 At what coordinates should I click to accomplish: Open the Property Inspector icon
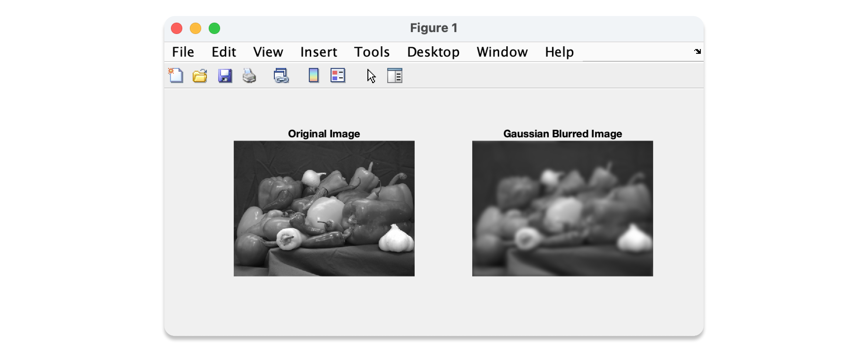click(394, 75)
